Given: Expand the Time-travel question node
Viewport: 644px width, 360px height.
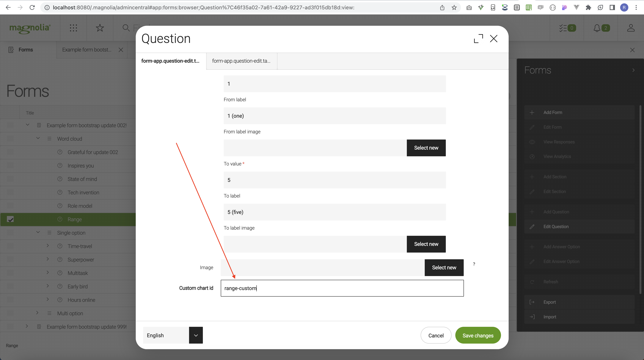Looking at the screenshot, I should (x=48, y=246).
